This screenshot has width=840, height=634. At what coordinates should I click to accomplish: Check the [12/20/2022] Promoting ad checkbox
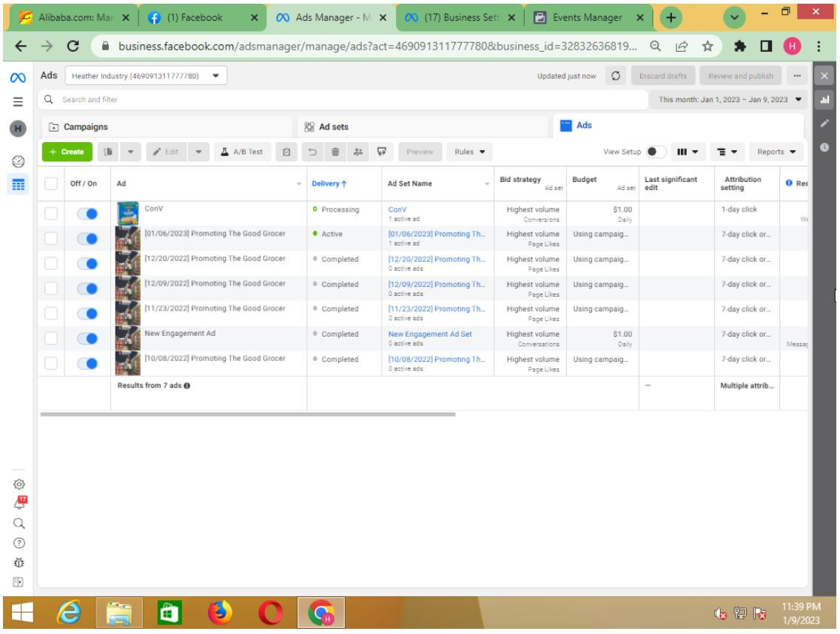51,263
